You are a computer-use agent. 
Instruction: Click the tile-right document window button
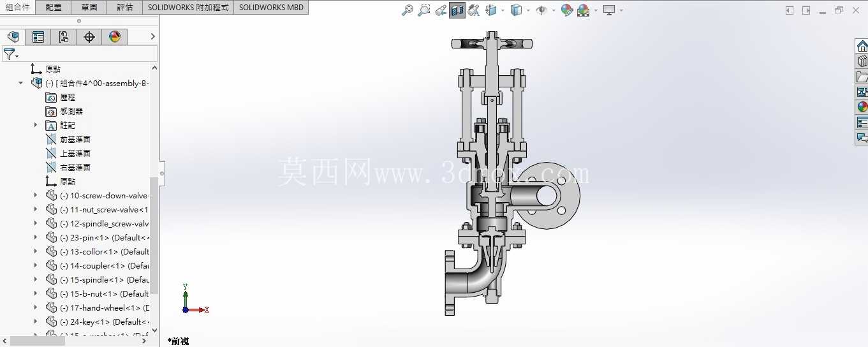click(x=806, y=10)
